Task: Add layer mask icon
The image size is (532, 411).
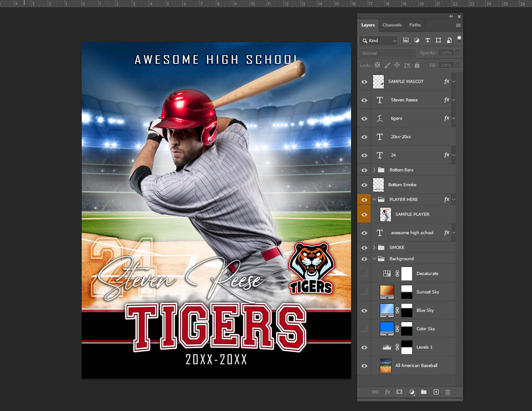Action: point(400,392)
